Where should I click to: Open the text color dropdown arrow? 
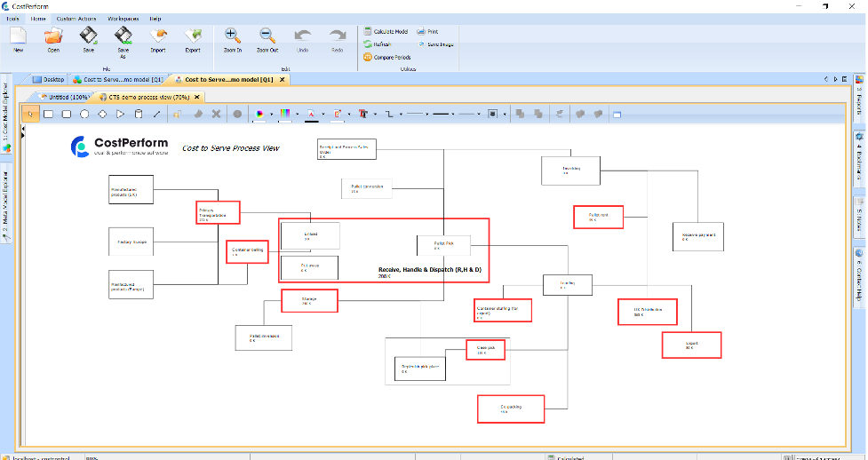pyautogui.click(x=323, y=114)
